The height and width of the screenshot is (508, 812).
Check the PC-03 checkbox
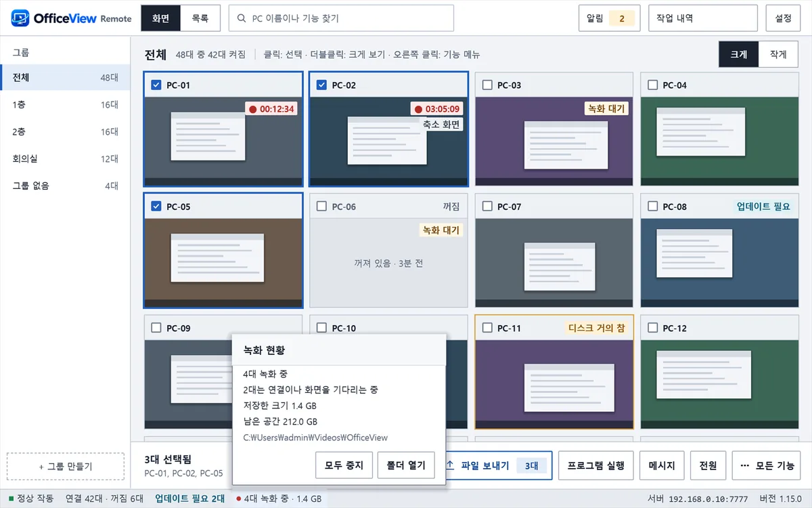click(487, 85)
